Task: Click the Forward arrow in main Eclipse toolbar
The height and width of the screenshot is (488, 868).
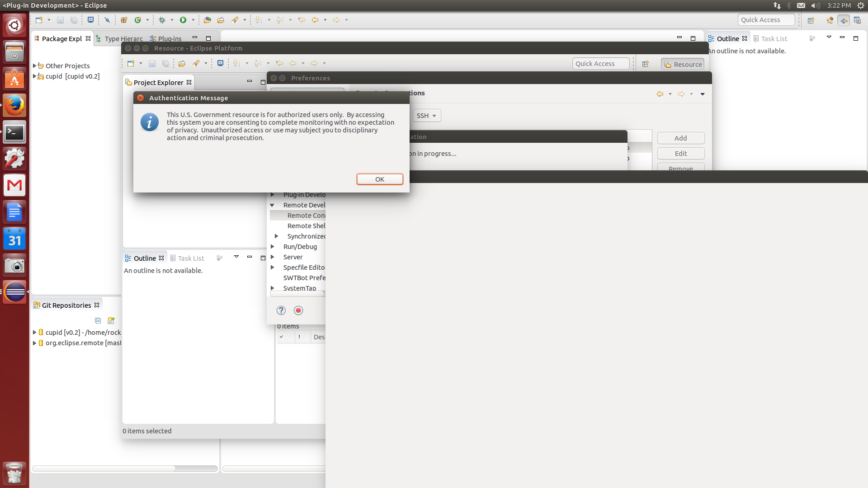Action: point(336,20)
